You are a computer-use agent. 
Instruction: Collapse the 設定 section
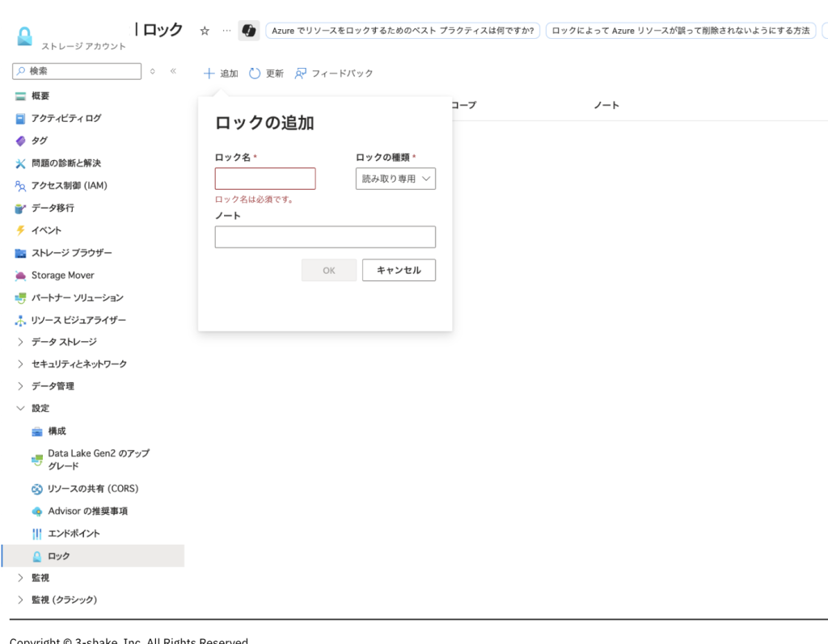point(21,409)
